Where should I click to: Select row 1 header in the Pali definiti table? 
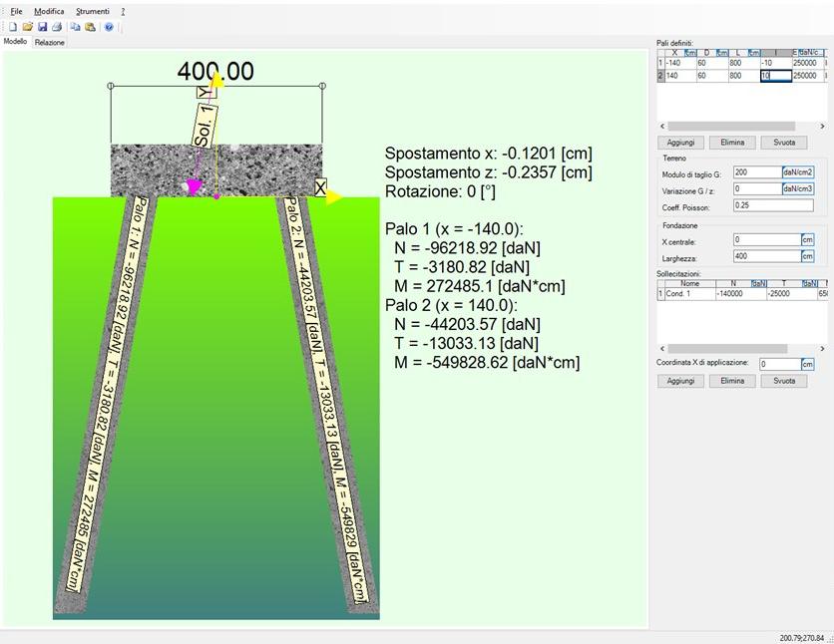point(659,63)
